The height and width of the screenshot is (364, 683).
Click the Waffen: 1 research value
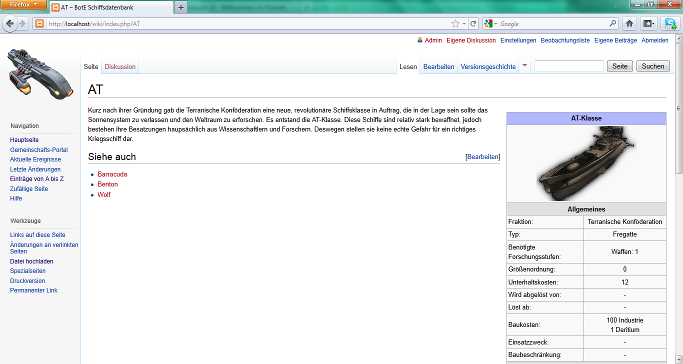(x=625, y=252)
